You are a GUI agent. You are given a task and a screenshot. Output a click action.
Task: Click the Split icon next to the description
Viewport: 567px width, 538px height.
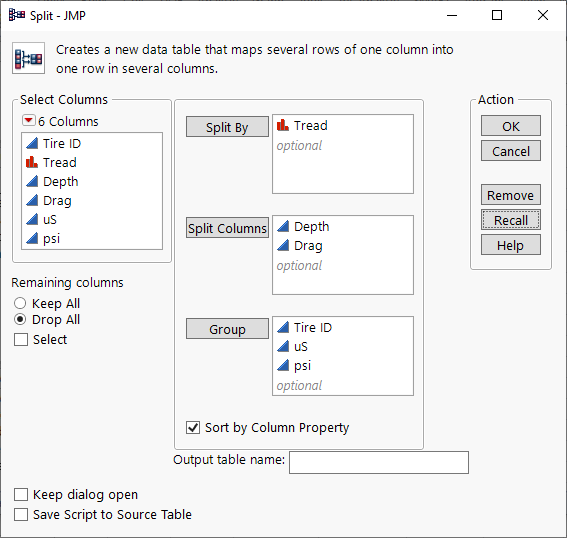tap(28, 58)
